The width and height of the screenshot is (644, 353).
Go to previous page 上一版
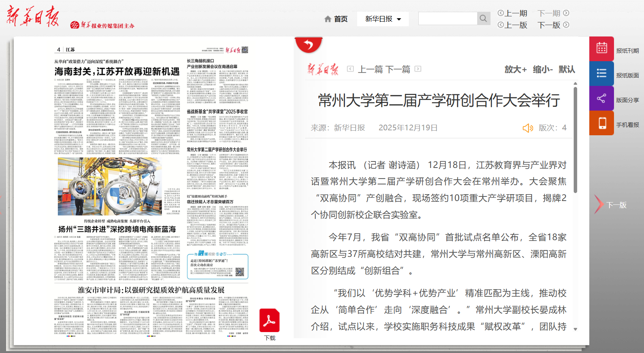click(513, 25)
